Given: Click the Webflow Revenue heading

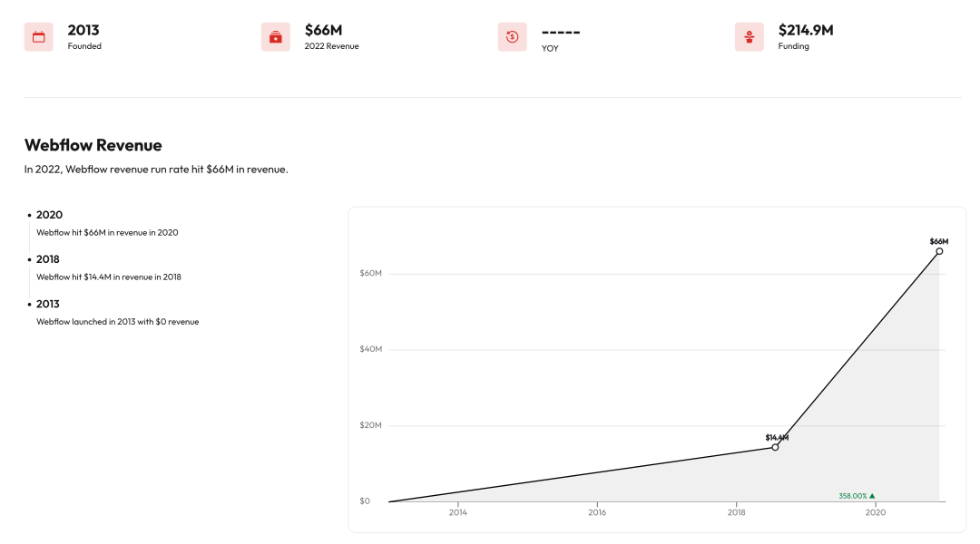Looking at the screenshot, I should 93,145.
